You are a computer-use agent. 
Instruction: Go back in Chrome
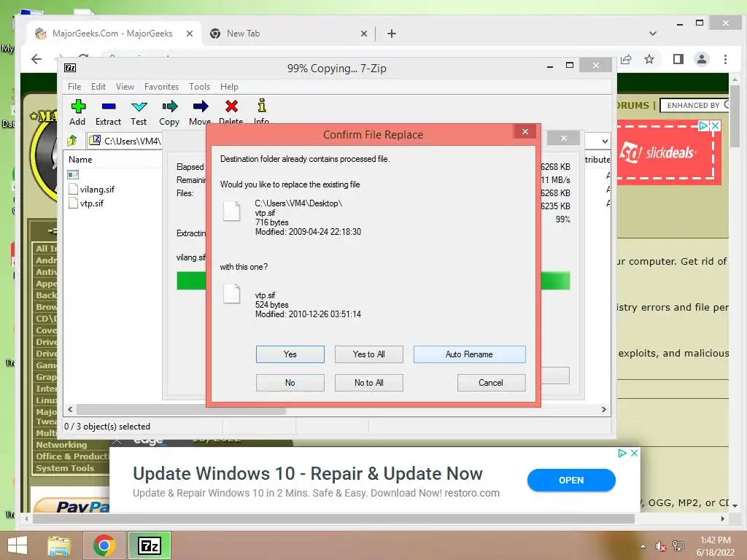point(36,59)
